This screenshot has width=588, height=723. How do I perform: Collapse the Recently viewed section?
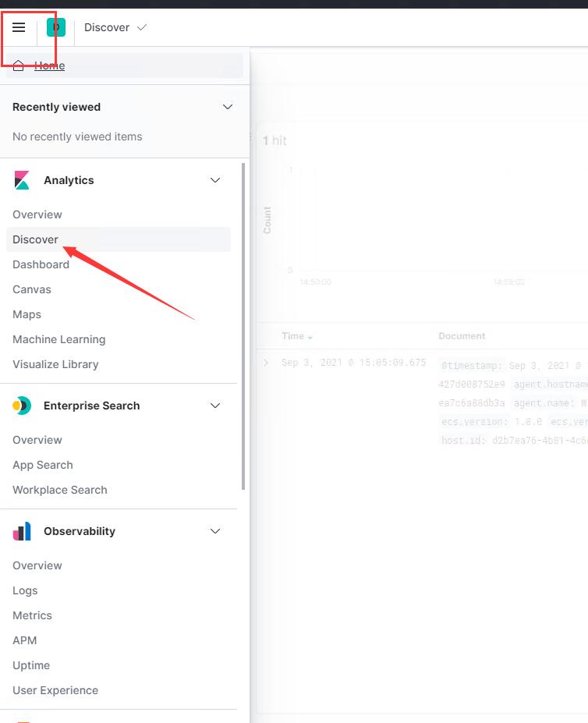click(228, 107)
